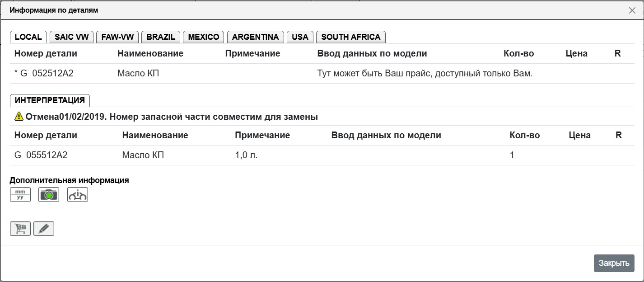The width and height of the screenshot is (644, 282).
Task: Add part to shopping cart
Action: (20, 229)
